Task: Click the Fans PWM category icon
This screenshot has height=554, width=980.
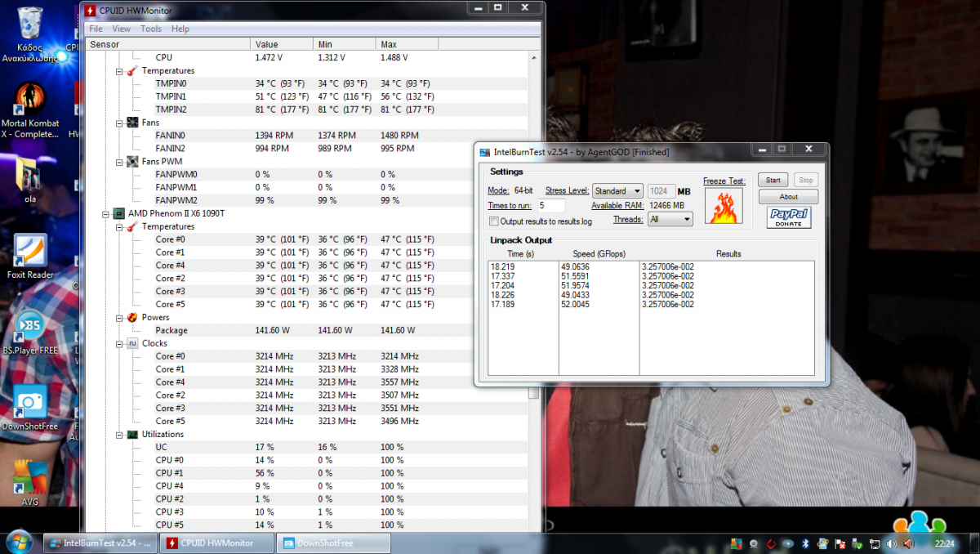Action: 132,162
